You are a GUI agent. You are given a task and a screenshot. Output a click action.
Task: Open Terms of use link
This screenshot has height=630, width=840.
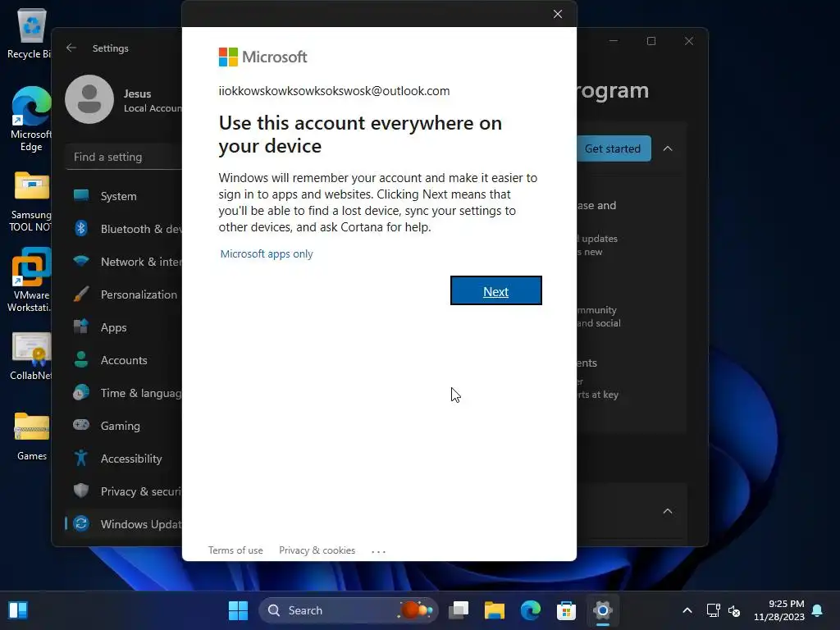click(x=235, y=550)
